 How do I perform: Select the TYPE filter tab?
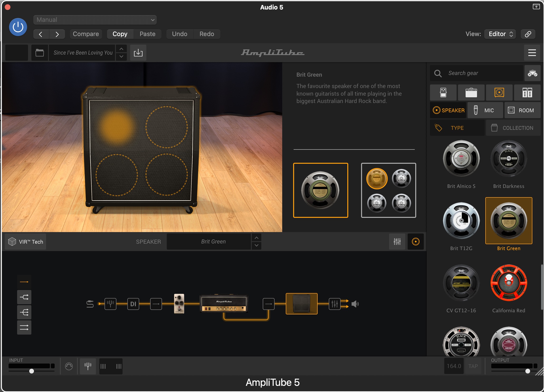click(x=457, y=128)
